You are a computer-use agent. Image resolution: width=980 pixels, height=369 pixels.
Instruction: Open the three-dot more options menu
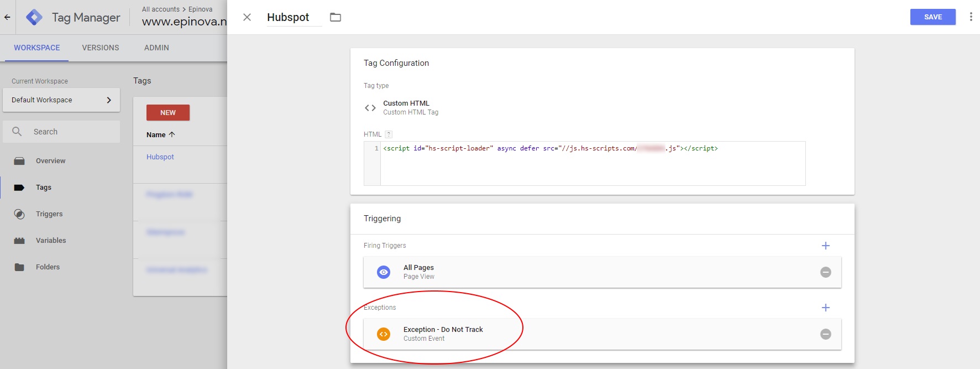point(971,17)
